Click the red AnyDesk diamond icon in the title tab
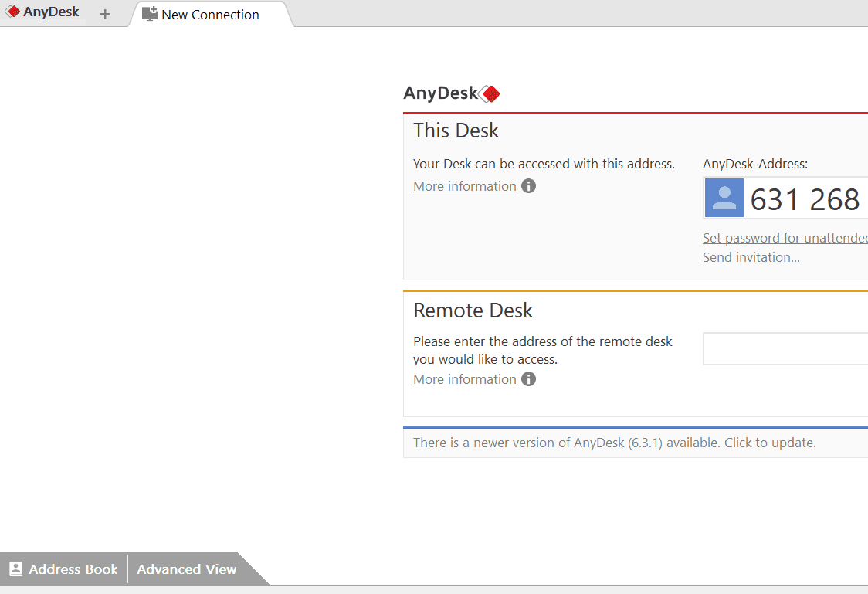Viewport: 868px width, 594px height. pos(13,12)
